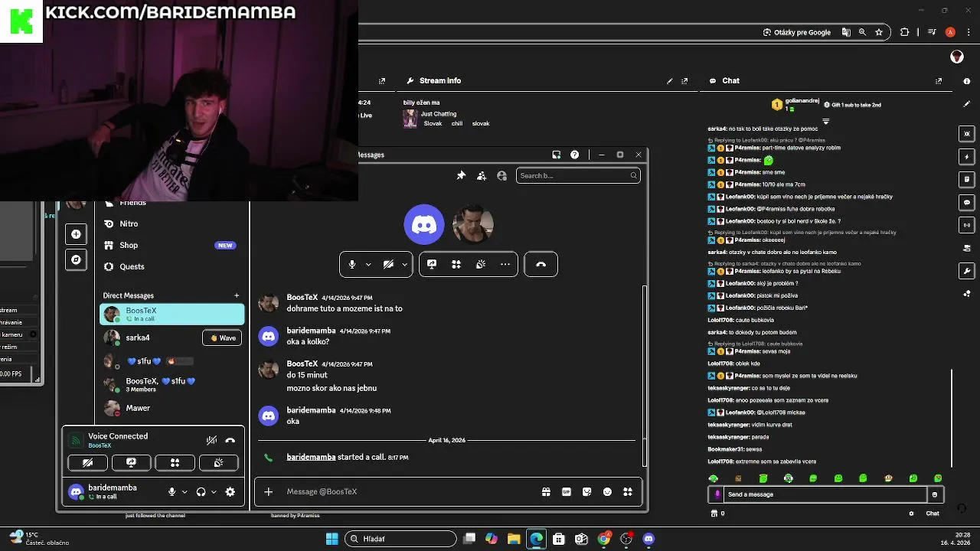Pop out the Stream info panel
980x551 pixels.
click(x=684, y=80)
